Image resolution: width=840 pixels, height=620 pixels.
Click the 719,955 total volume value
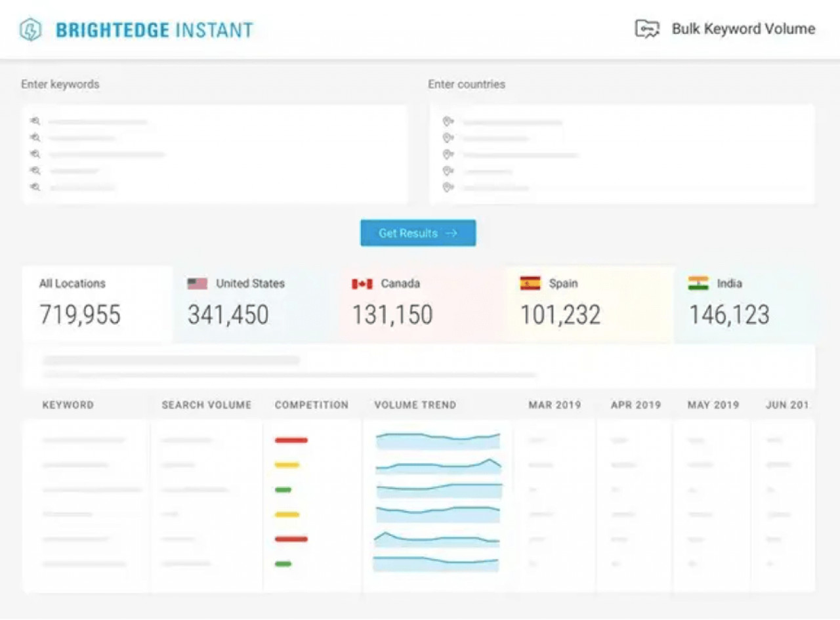click(80, 315)
